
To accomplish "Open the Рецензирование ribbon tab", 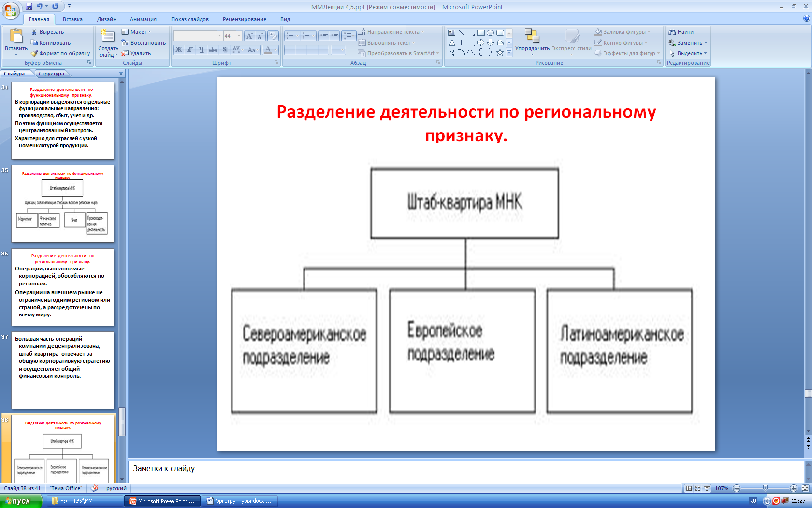I will click(x=245, y=19).
